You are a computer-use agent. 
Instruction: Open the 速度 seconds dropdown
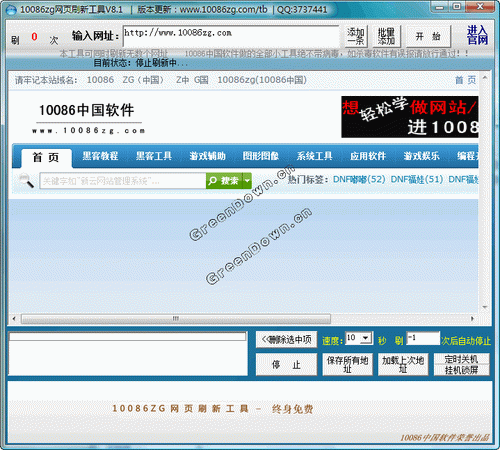[366, 338]
